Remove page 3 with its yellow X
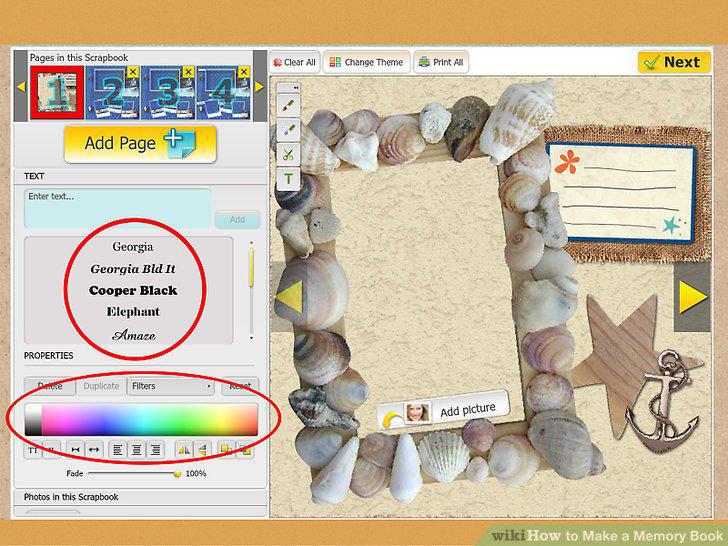Viewport: 728px width, 546px height. (188, 72)
